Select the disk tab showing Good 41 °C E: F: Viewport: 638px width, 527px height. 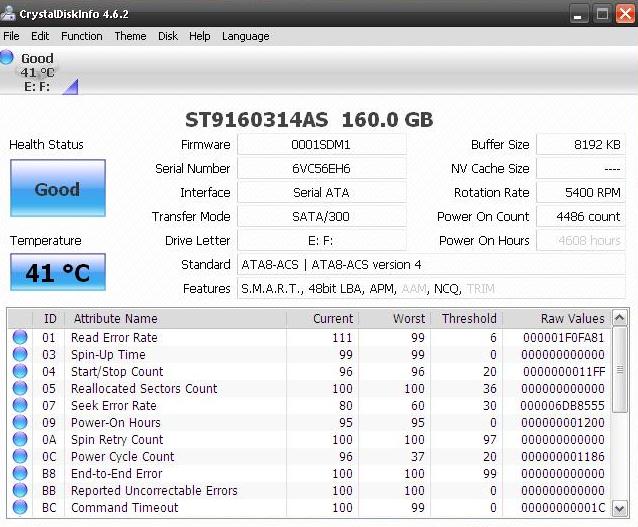coord(37,72)
